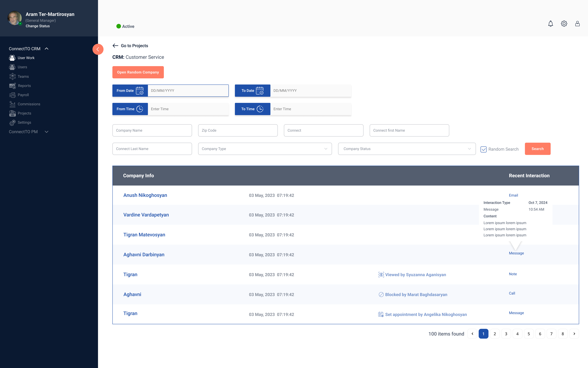Click the Open Random Company button
Screen dimensions: 588x368
pos(138,72)
